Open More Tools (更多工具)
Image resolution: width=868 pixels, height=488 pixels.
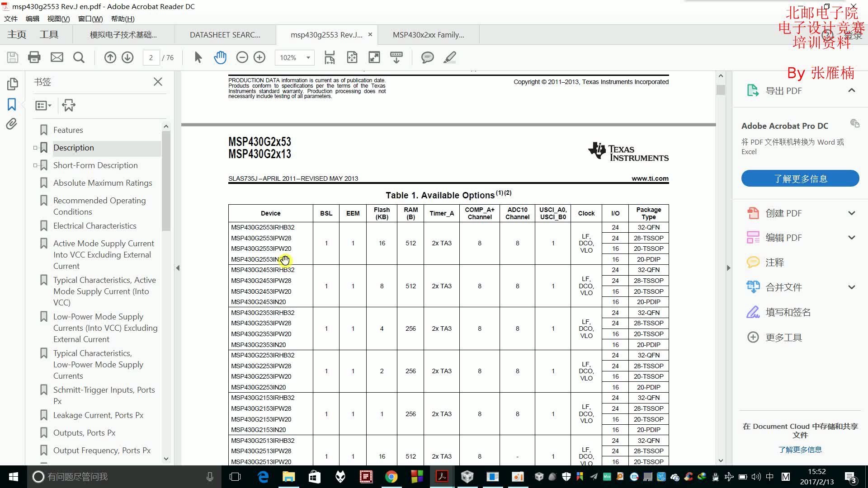point(774,338)
